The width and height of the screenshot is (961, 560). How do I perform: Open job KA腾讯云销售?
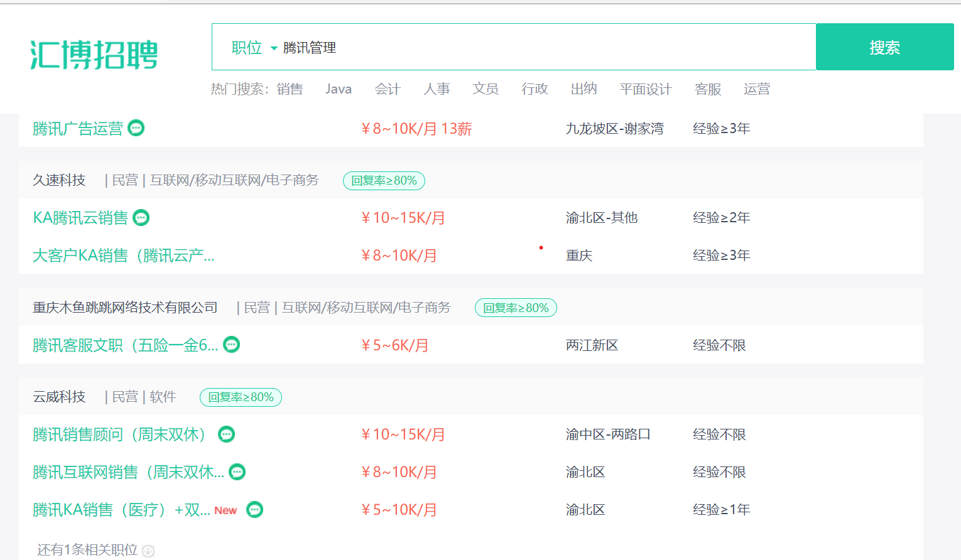tap(80, 218)
